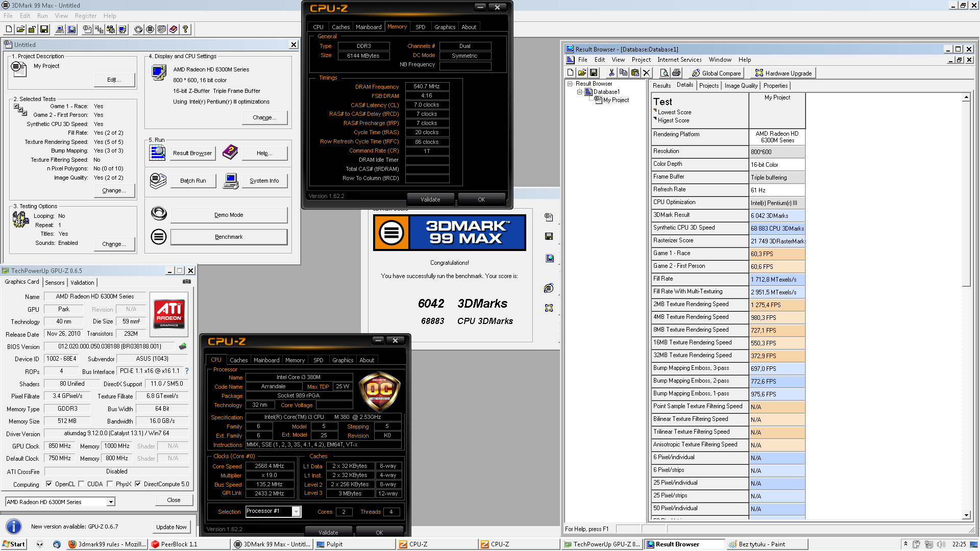
Task: Toggle CUDA checkbox in GPU-Z
Action: [82, 484]
